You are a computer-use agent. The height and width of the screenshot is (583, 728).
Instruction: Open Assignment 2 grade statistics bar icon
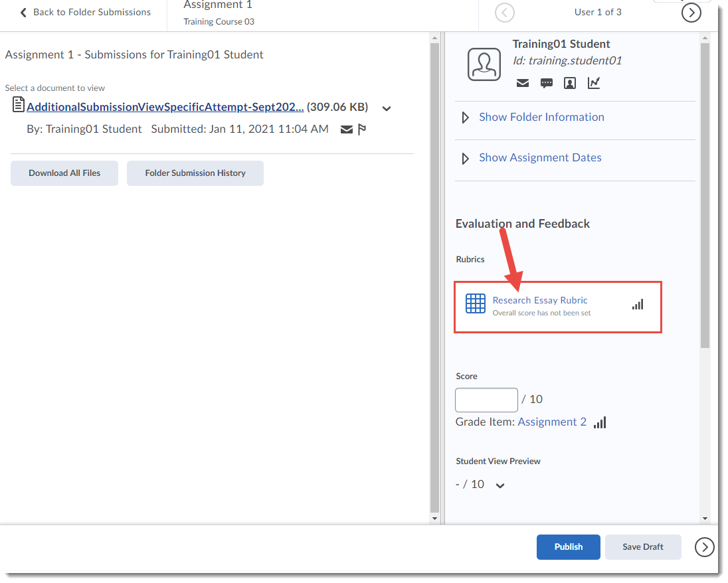tap(600, 422)
